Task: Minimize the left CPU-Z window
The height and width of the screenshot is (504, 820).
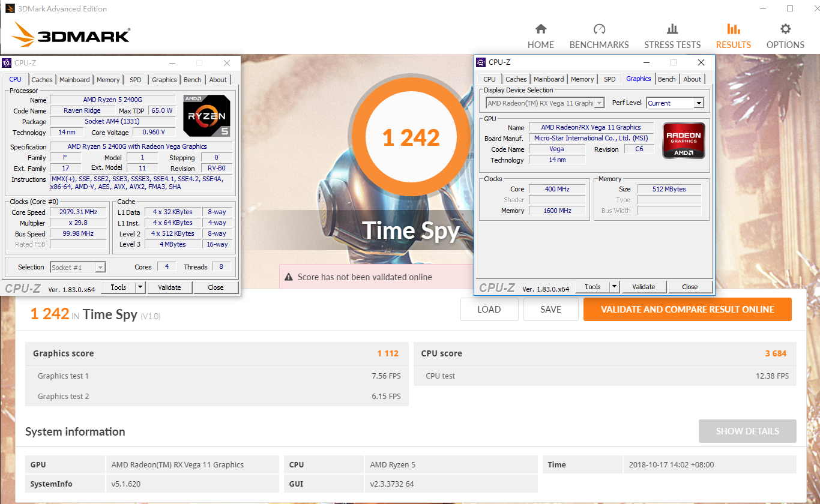Action: tap(172, 63)
